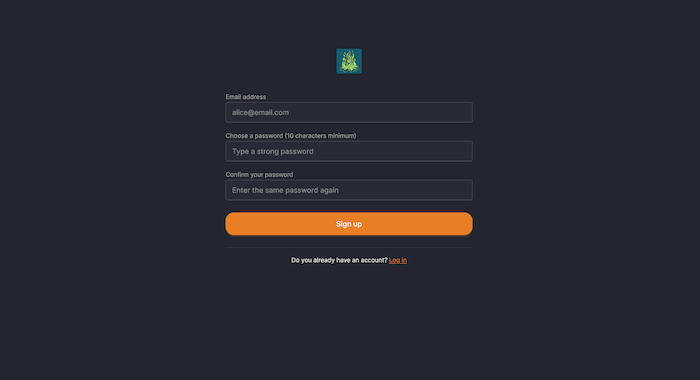Select the Choose a password field
The width and height of the screenshot is (700, 380).
coord(349,151)
